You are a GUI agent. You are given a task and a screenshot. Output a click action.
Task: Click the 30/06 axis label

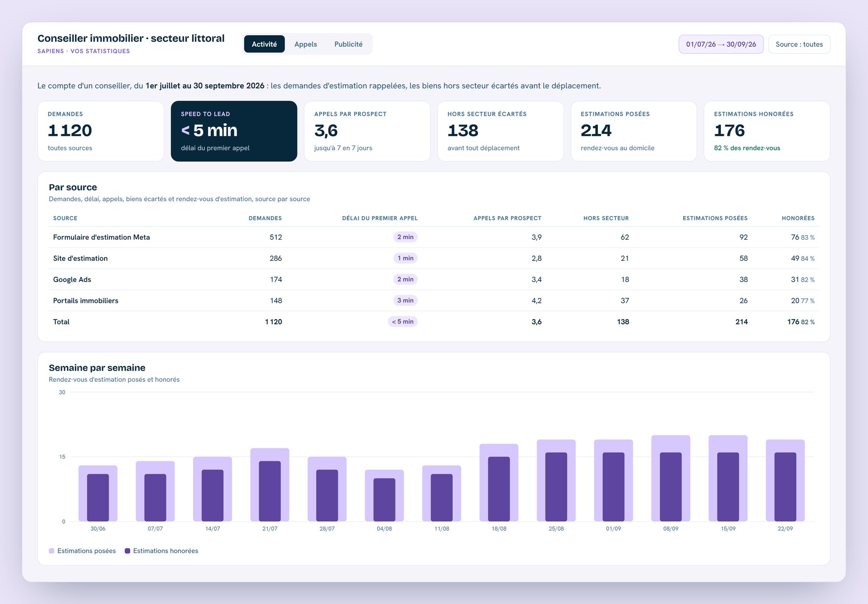98,529
